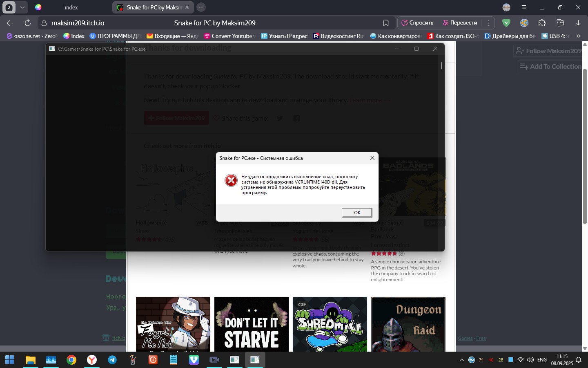Open the paint brushes app in the taskbar
Screen dimensions: 588x368
[x=133, y=360]
